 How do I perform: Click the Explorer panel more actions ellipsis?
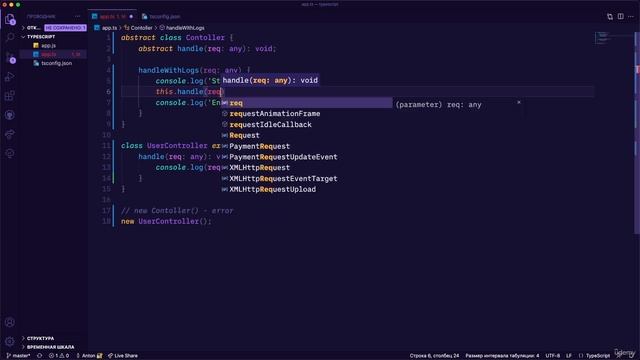pos(78,16)
